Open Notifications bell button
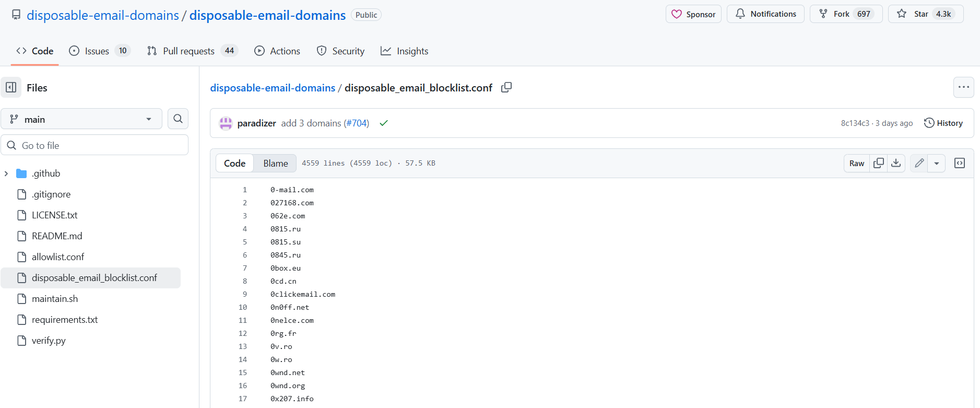The image size is (980, 408). coord(765,14)
